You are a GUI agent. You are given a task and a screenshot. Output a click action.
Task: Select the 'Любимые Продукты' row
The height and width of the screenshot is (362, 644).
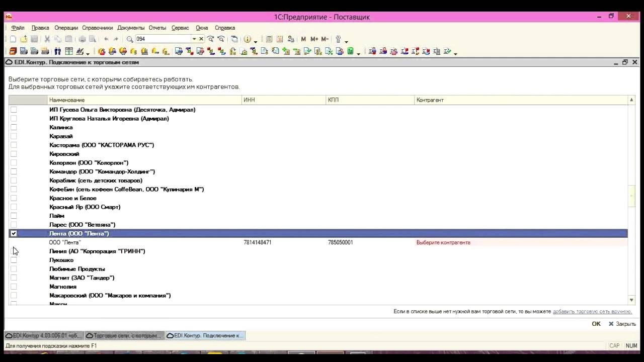pyautogui.click(x=318, y=269)
